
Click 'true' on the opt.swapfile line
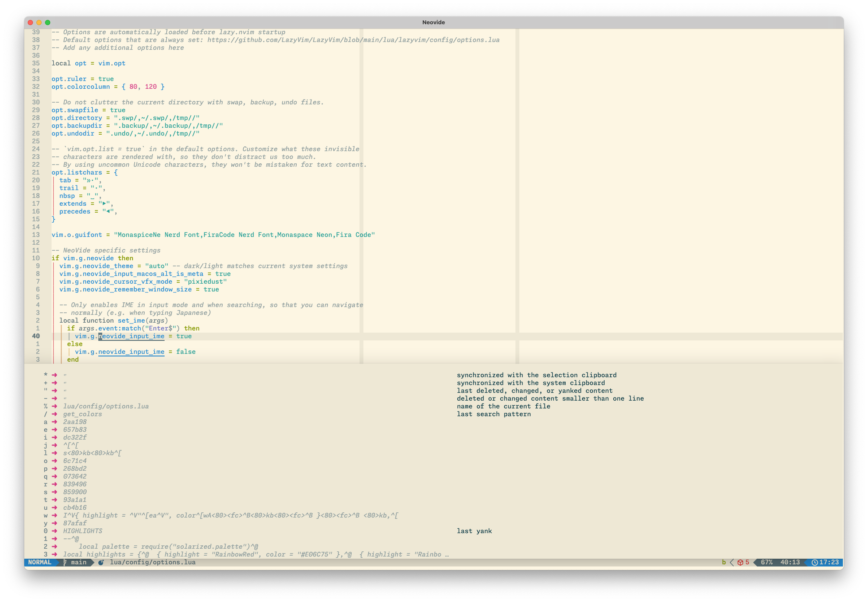coord(117,110)
